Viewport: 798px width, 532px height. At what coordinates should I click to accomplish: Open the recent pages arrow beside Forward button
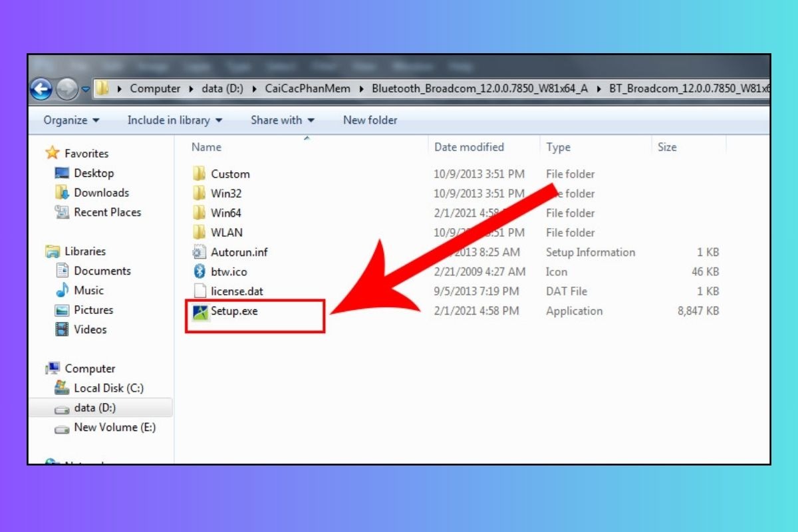(86, 89)
